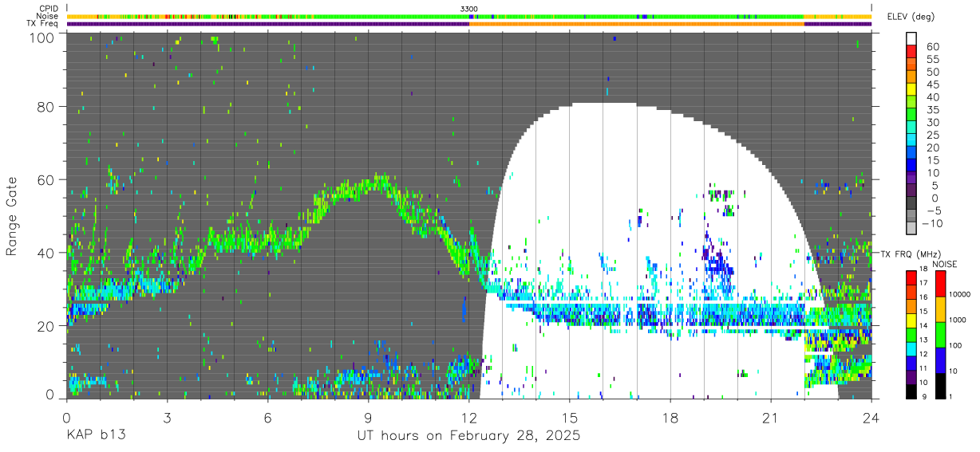Click the NOISE legend title
Image resolution: width=980 pixels, height=452 pixels.
coord(945,264)
